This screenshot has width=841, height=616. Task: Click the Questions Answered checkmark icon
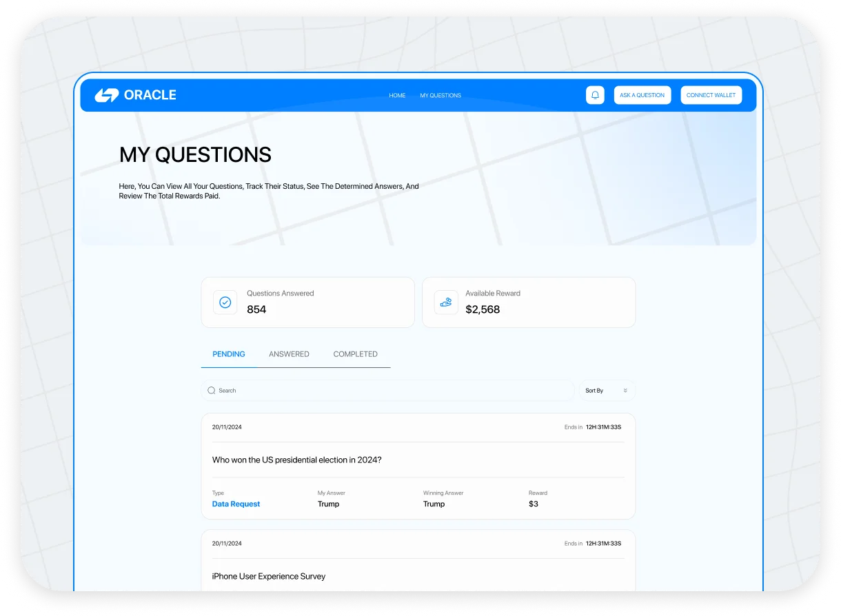pyautogui.click(x=225, y=302)
